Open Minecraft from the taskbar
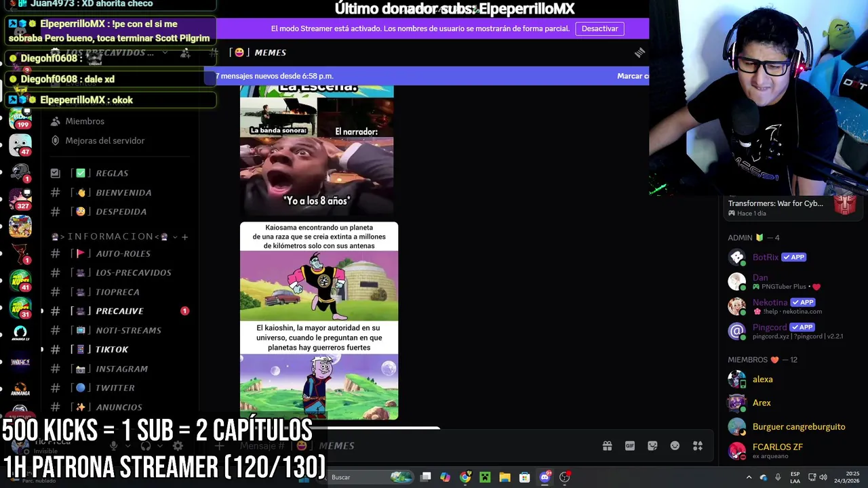 click(485, 477)
